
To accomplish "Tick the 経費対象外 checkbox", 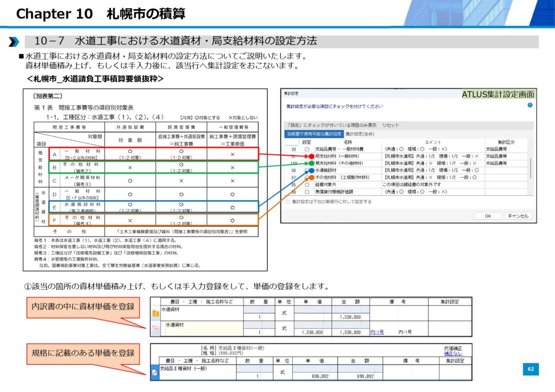I will pos(307,185).
